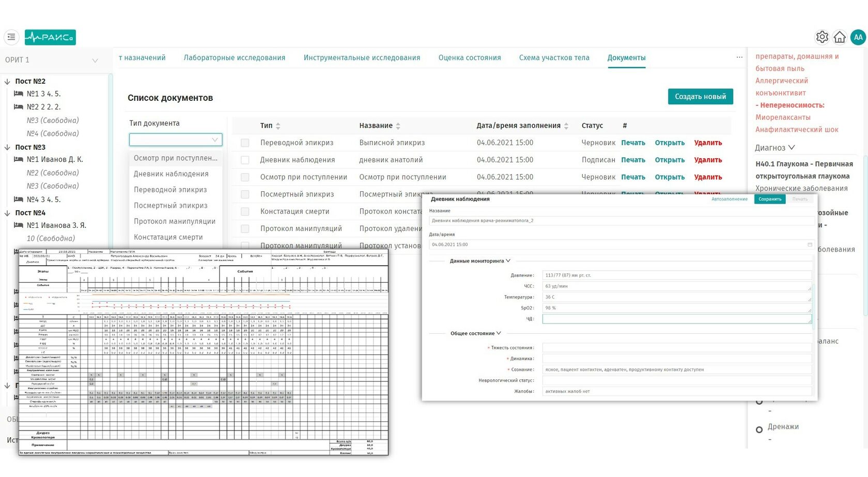Sort by Дата/время заполнения column
Image resolution: width=868 pixels, height=477 pixels.
coord(566,126)
